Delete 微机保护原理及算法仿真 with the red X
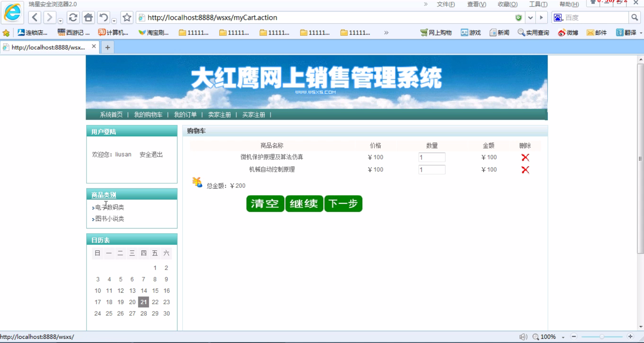Viewport: 644px width, 343px height. coord(525,157)
